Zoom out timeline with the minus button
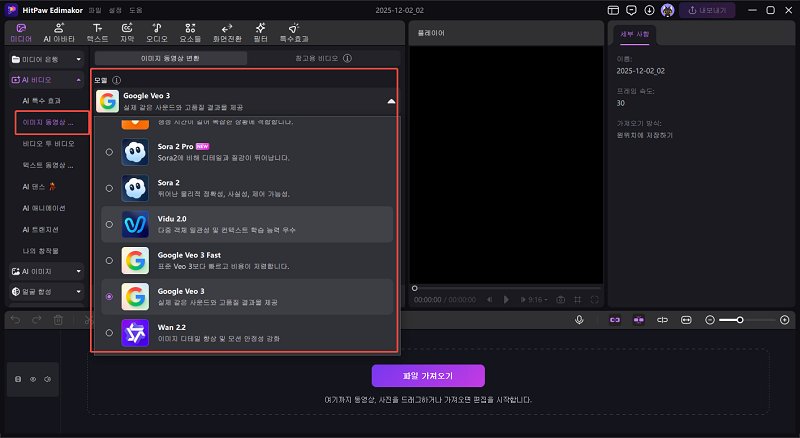 pos(710,320)
